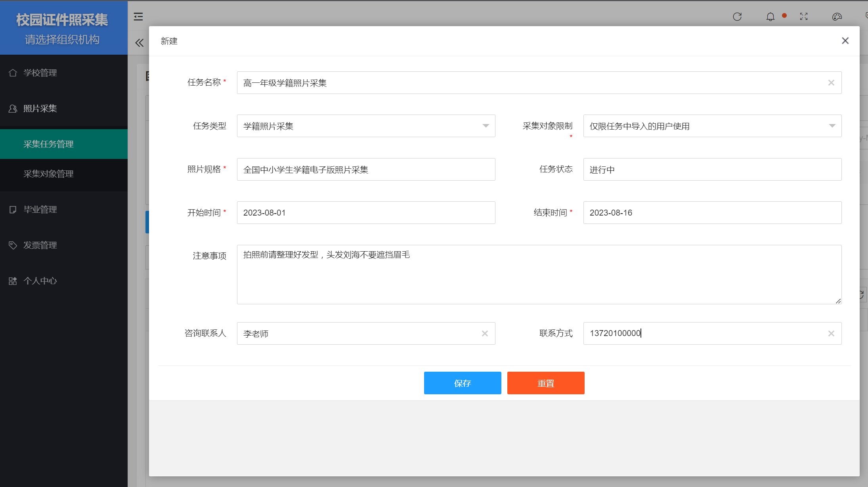Save the form with 保存 button
Image resolution: width=868 pixels, height=487 pixels.
pos(462,383)
